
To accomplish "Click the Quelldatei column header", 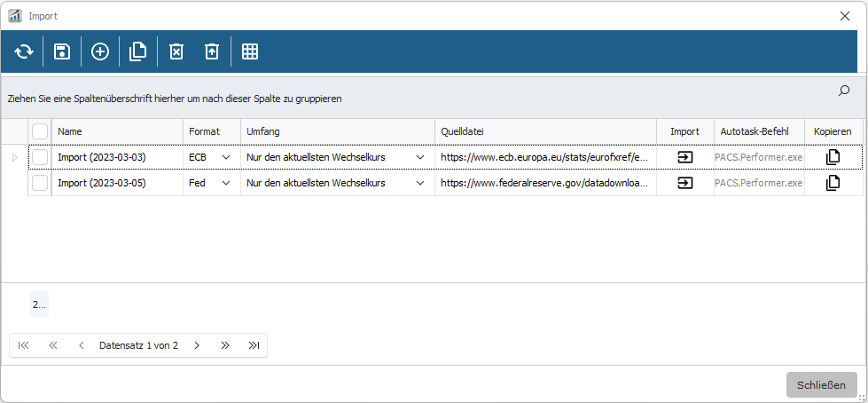I will 544,131.
